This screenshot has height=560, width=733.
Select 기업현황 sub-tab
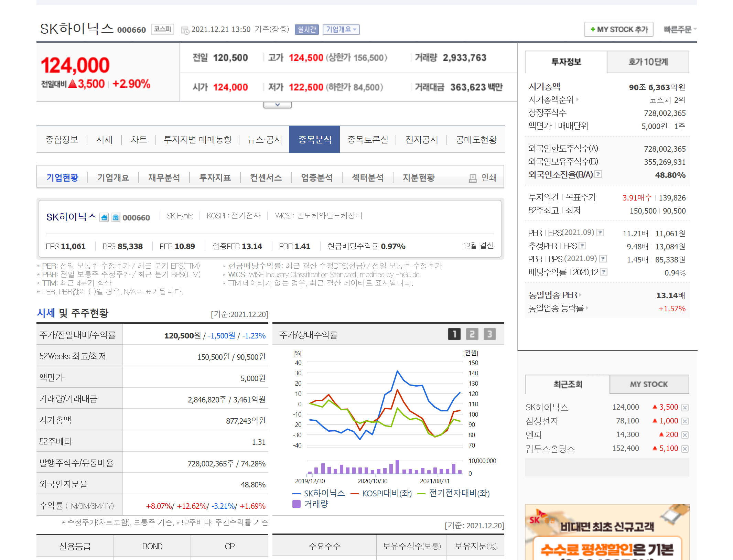pyautogui.click(x=62, y=177)
